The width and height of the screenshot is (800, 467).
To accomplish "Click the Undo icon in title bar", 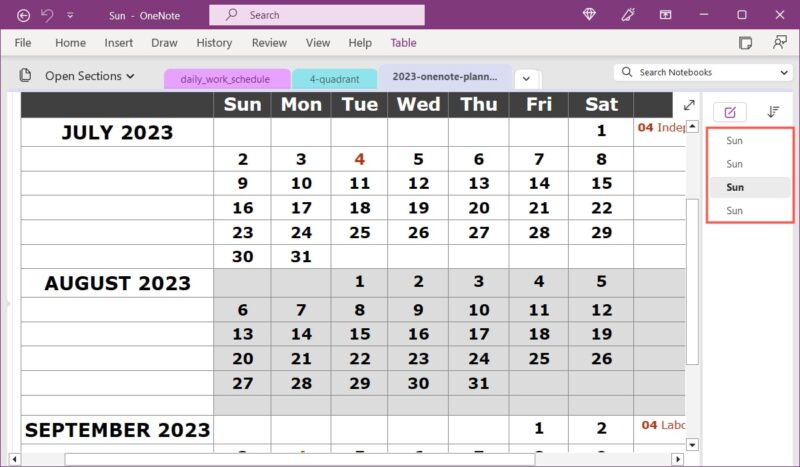I will pos(47,15).
